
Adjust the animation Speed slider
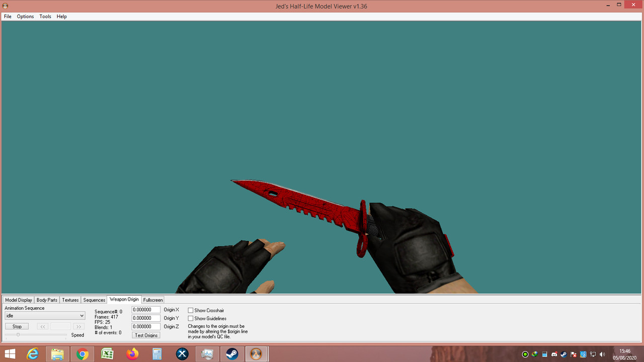point(36,335)
